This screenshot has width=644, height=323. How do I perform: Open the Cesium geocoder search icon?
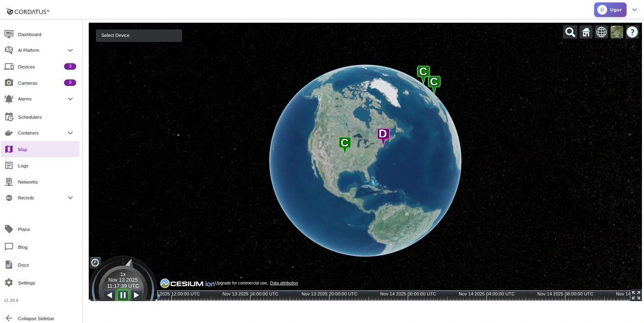(570, 32)
